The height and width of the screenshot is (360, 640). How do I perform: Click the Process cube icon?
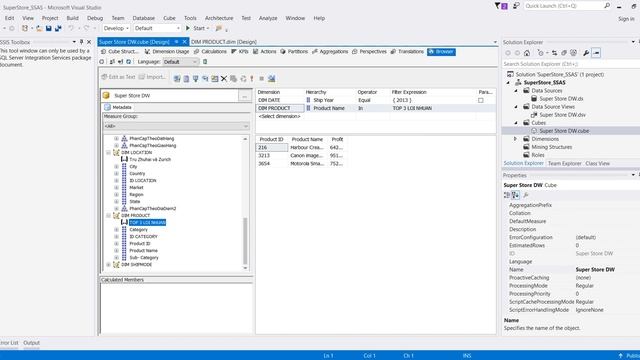pyautogui.click(x=102, y=62)
